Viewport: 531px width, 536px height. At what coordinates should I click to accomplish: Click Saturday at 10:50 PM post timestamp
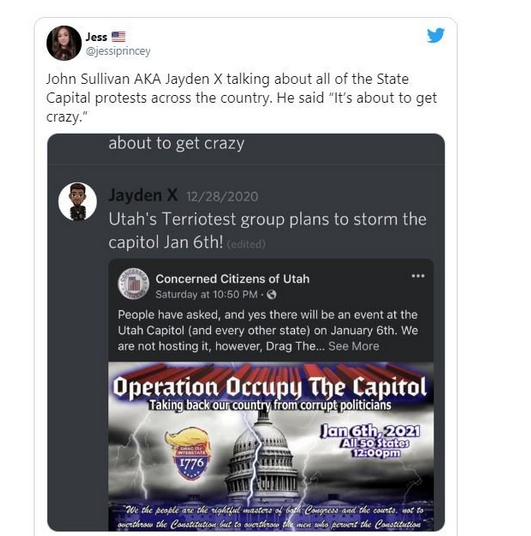coord(207,294)
